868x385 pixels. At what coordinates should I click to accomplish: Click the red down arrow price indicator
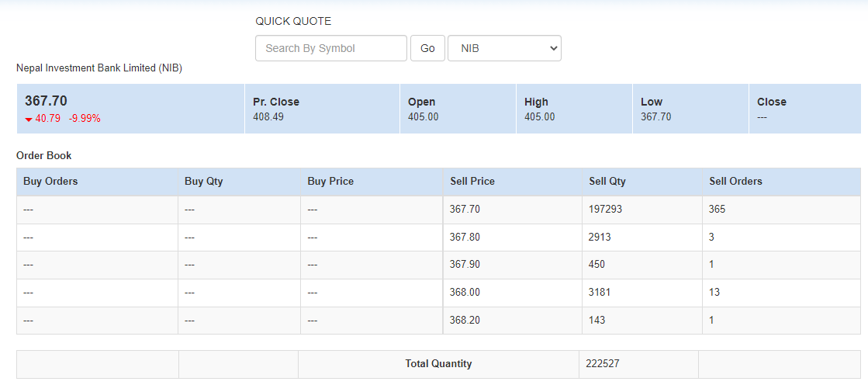point(29,120)
